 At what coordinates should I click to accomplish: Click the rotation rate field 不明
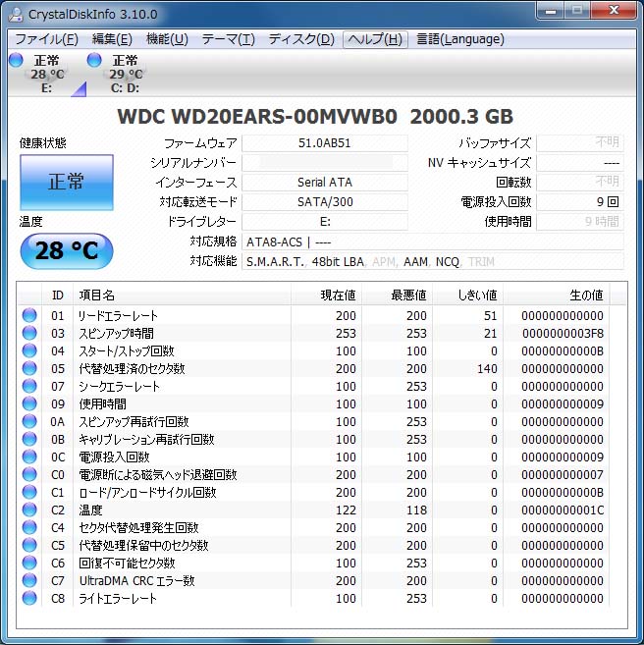point(580,183)
